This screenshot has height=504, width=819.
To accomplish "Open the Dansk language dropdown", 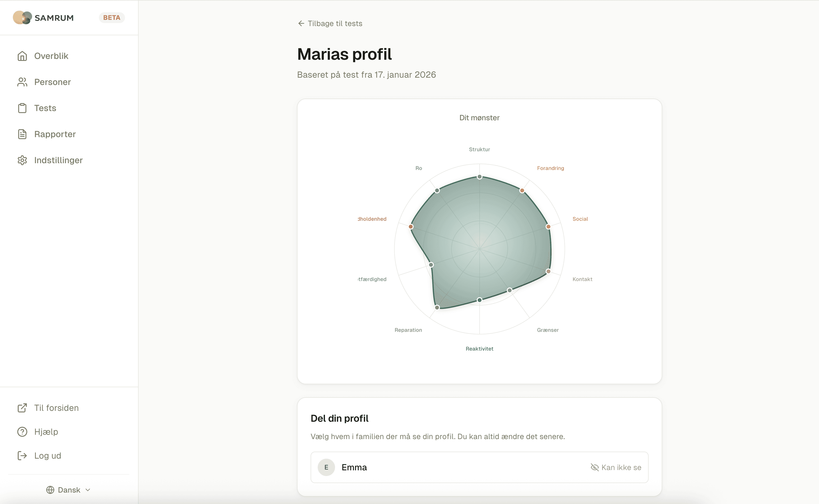I will coord(69,490).
